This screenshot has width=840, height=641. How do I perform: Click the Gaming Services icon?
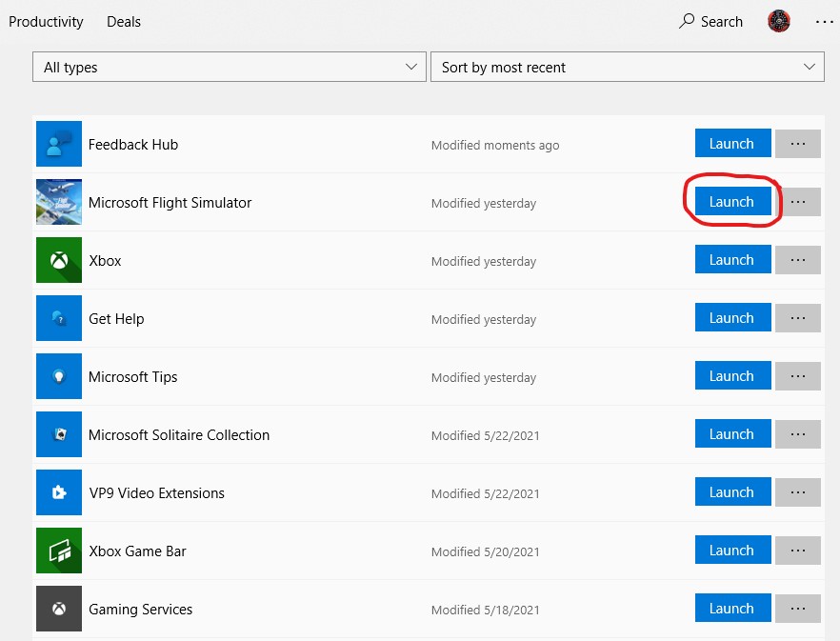[59, 609]
